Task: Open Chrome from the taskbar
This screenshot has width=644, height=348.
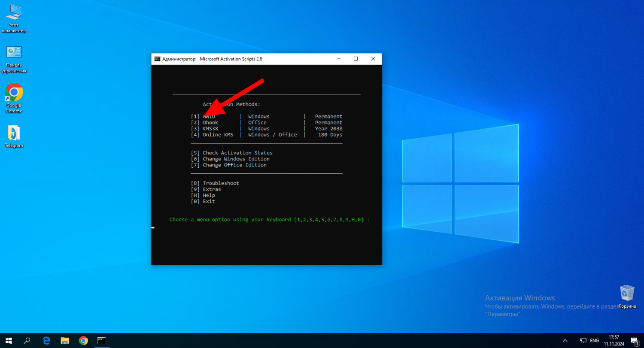Action: pyautogui.click(x=83, y=341)
